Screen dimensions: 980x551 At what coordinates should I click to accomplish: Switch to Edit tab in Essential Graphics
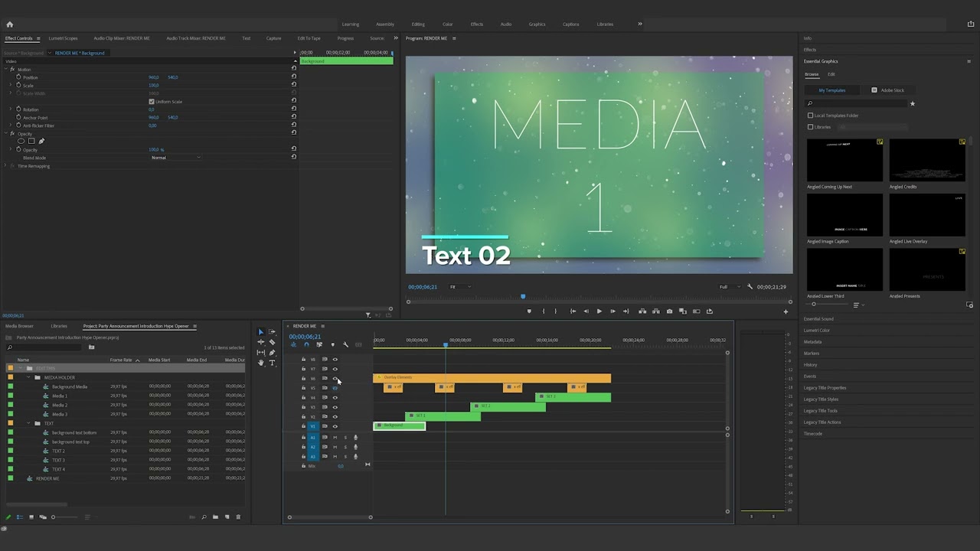coord(831,74)
